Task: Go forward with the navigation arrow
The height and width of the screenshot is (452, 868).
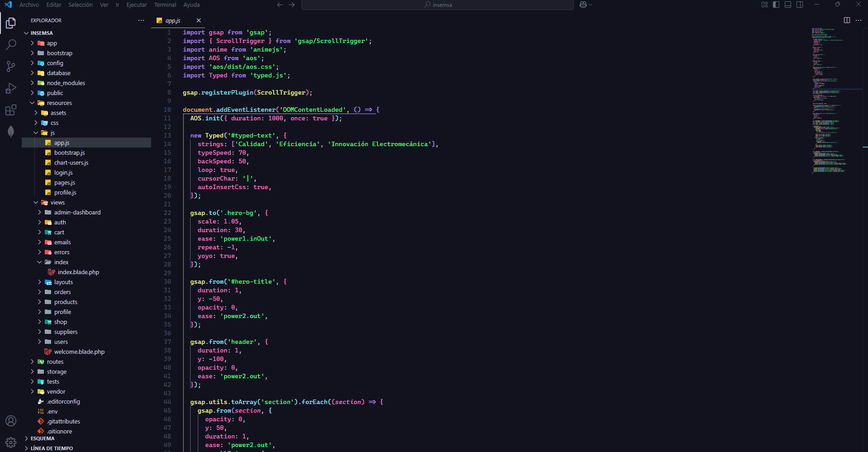Action: (292, 5)
